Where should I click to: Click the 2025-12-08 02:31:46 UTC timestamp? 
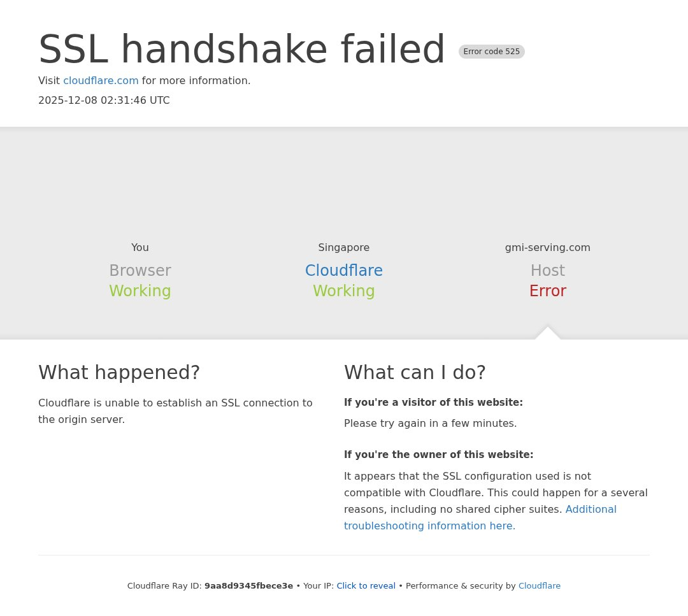point(104,101)
